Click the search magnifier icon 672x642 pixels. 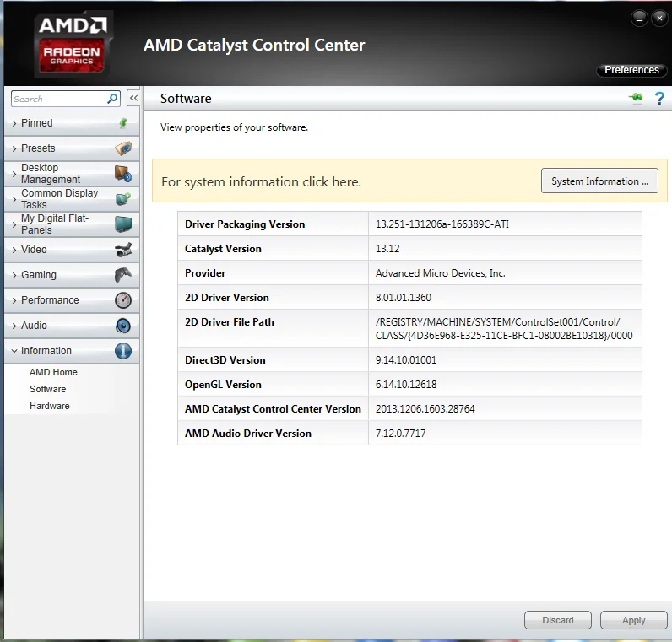pos(112,99)
